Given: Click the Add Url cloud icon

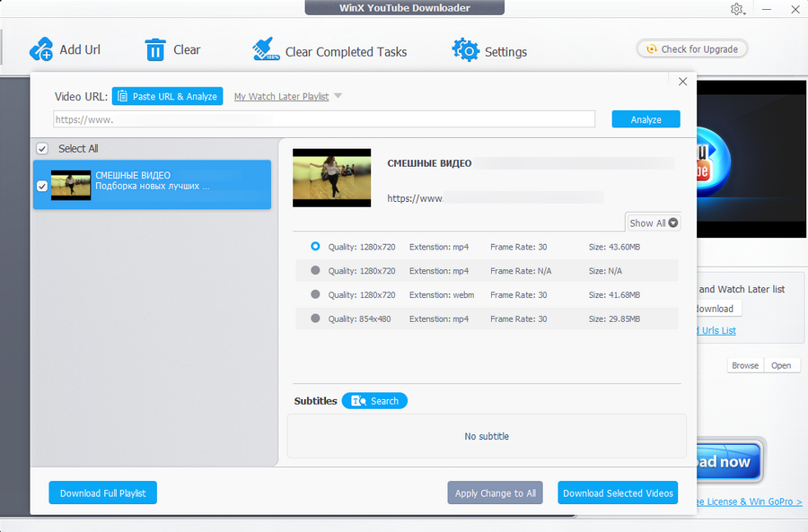Looking at the screenshot, I should click(41, 49).
